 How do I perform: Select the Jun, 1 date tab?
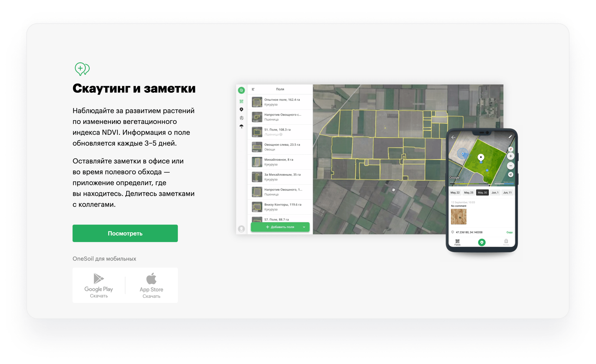[495, 193]
